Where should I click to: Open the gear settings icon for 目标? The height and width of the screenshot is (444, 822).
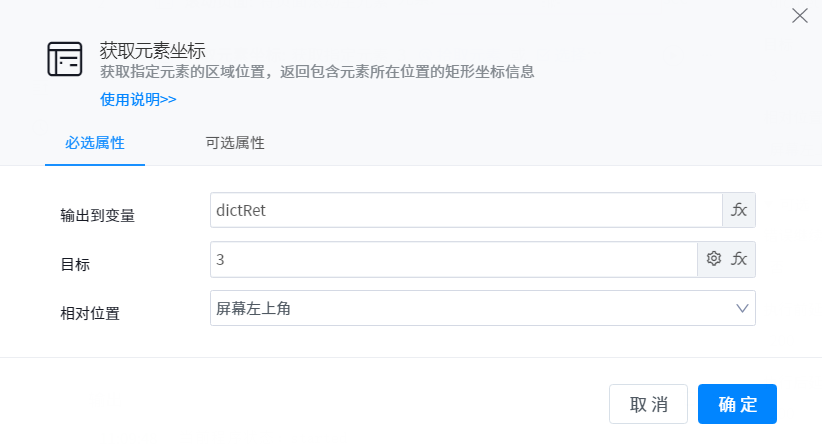(714, 259)
